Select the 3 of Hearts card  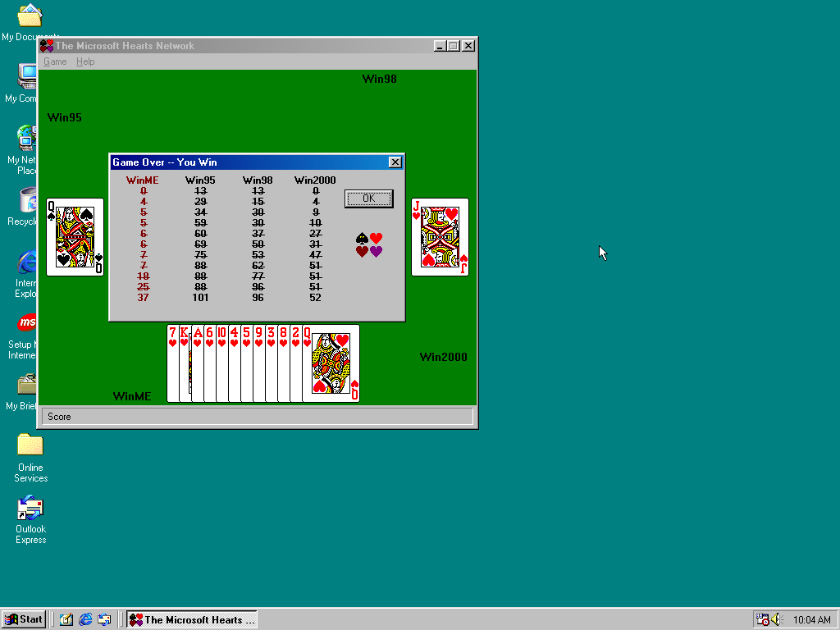tap(271, 363)
